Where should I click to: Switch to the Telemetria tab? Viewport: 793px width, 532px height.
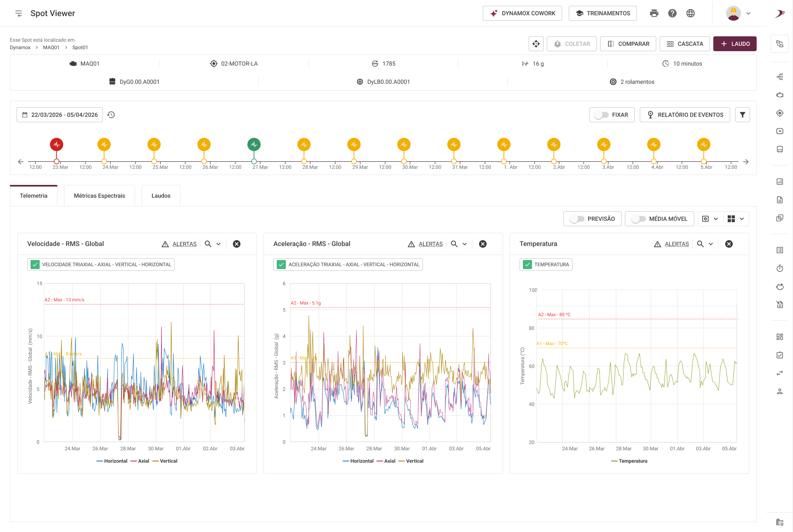click(x=33, y=196)
